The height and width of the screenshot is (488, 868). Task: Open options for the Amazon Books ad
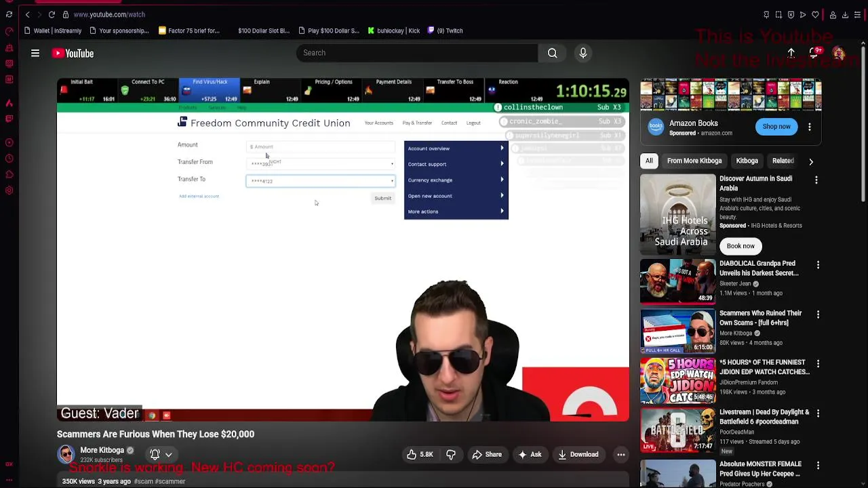click(x=809, y=127)
